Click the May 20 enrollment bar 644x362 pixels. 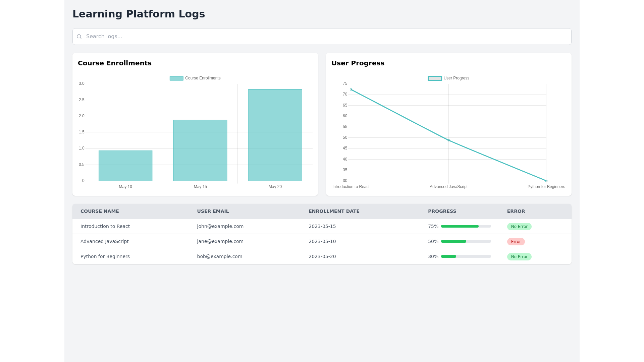pos(275,135)
